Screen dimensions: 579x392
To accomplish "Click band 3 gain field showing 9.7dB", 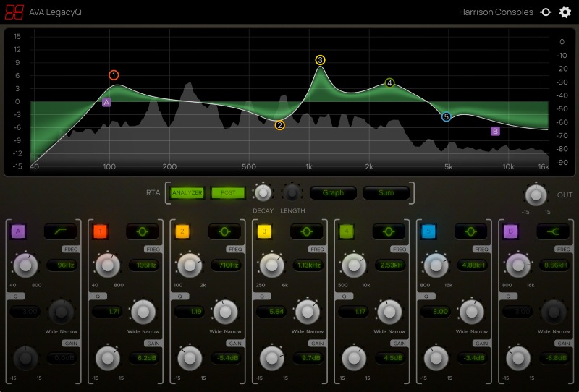I will 307,357.
